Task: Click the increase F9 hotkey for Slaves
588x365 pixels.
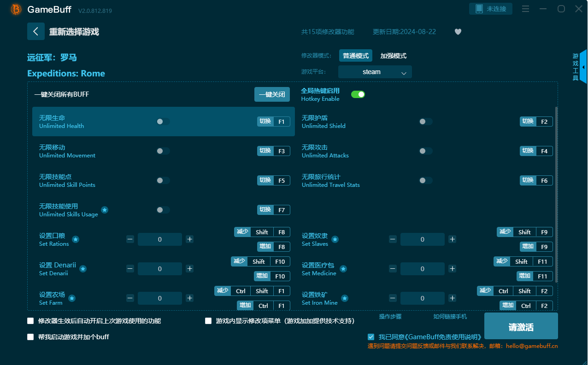Action: pos(536,247)
